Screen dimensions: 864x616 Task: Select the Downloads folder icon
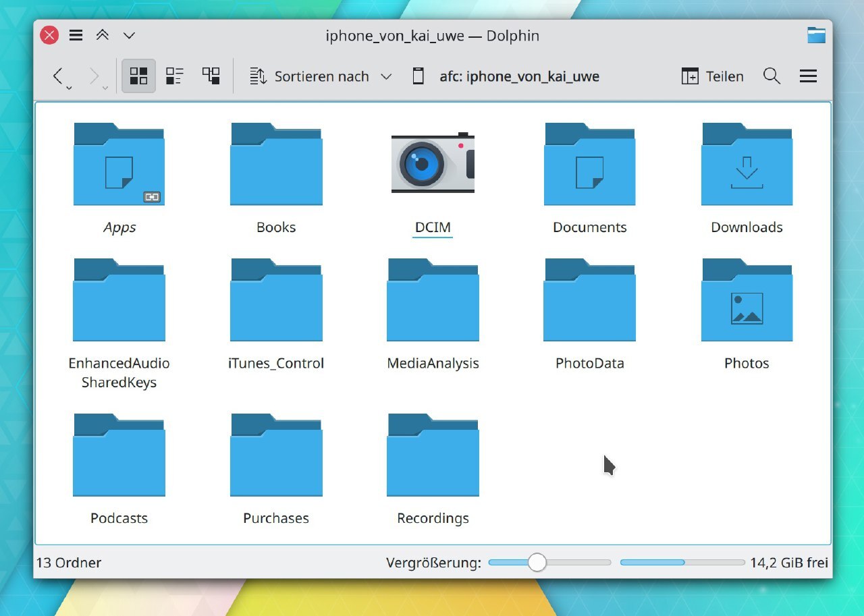(747, 164)
